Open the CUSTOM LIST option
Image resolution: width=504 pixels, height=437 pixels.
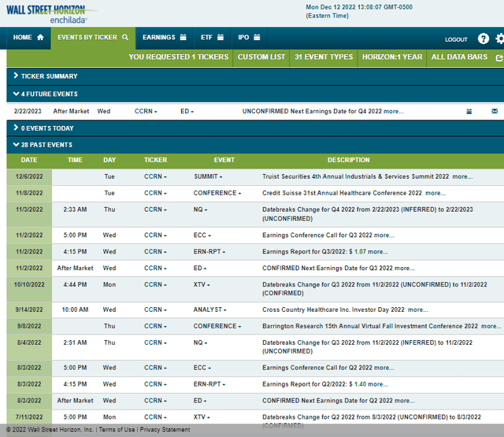point(261,57)
